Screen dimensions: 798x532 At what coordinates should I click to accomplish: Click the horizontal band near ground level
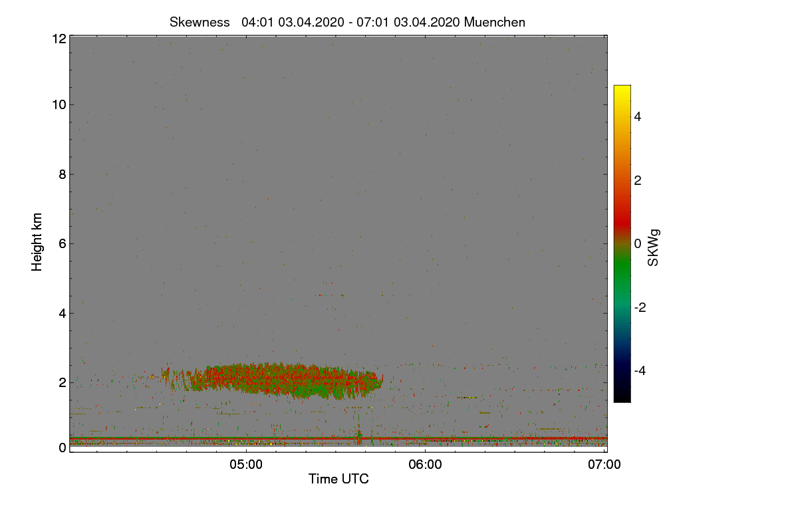pos(338,439)
